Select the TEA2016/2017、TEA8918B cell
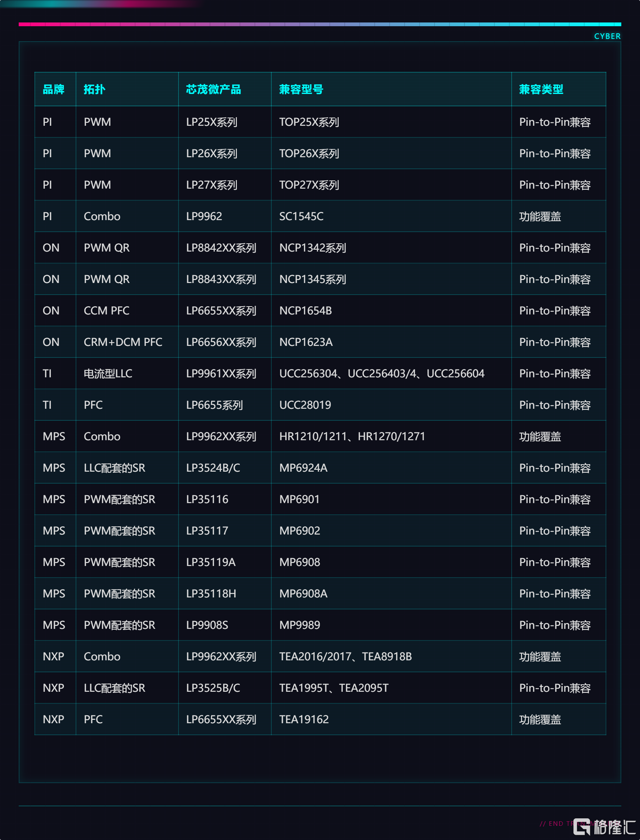The height and width of the screenshot is (840, 640). (345, 656)
